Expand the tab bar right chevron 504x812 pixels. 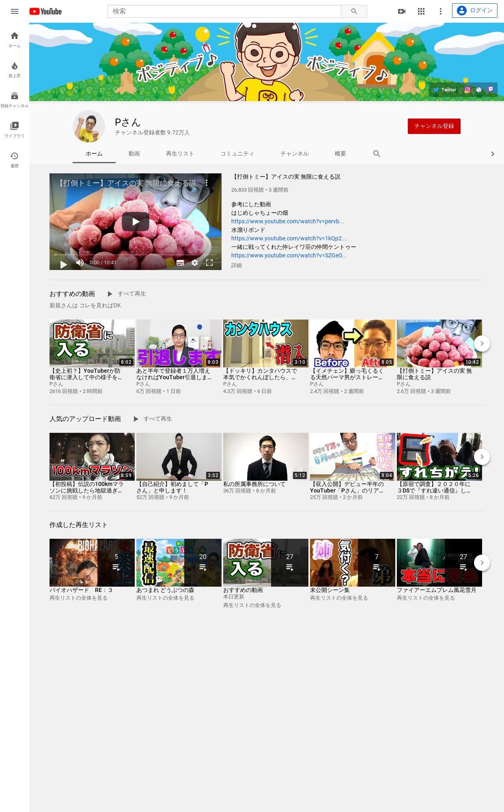[x=493, y=154]
